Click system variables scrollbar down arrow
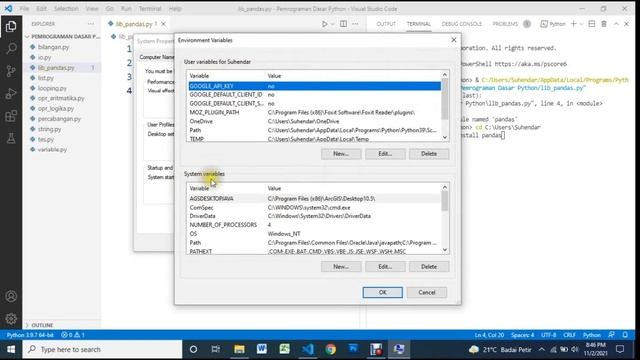This screenshot has height=360, width=640. [445, 250]
